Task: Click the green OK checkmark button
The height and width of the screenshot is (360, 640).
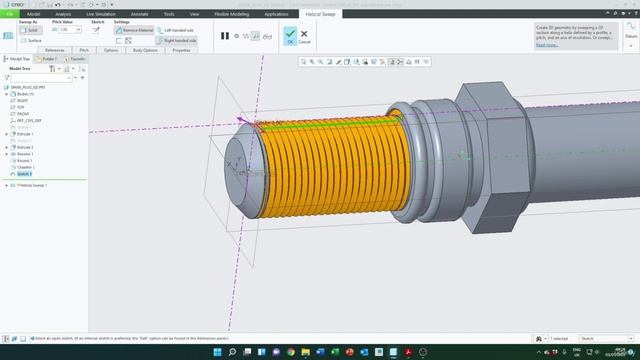Action: [290, 36]
